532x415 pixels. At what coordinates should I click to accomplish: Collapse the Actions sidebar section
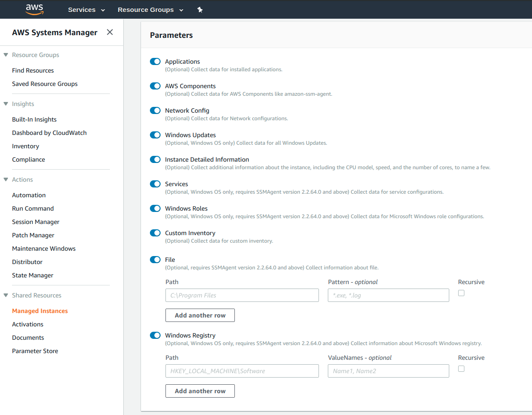point(6,179)
